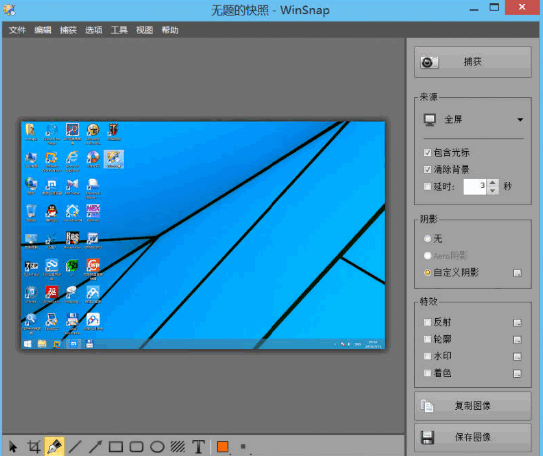Click the monitor icon in source selector
The height and width of the screenshot is (456, 543).
(x=429, y=120)
